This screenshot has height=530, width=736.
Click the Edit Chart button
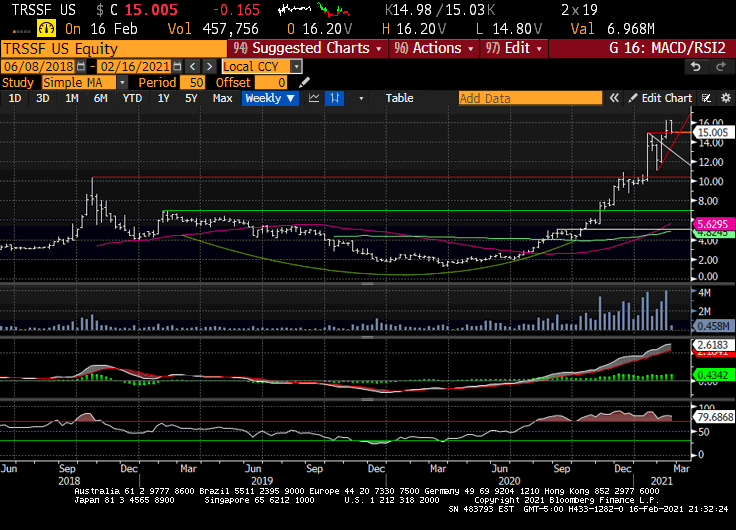pyautogui.click(x=660, y=98)
